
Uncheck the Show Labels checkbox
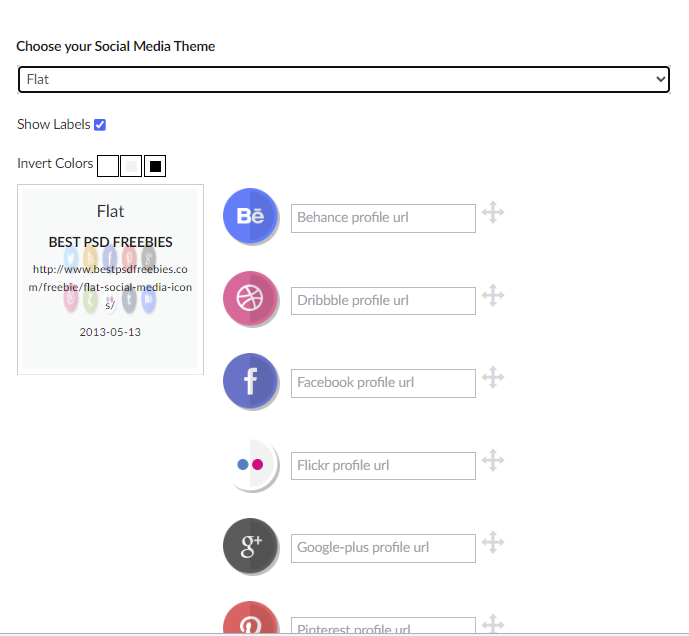[100, 125]
